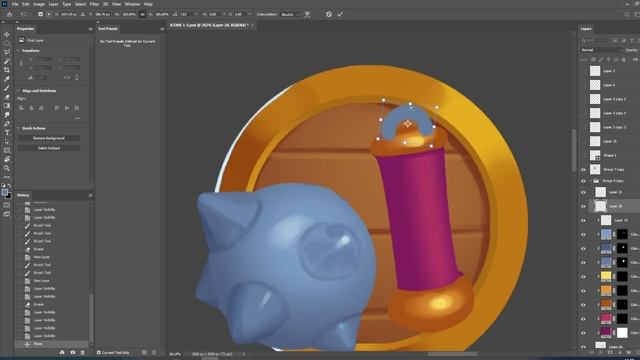640x360 pixels.
Task: Select the Eyedropper tool
Action: click(7, 79)
